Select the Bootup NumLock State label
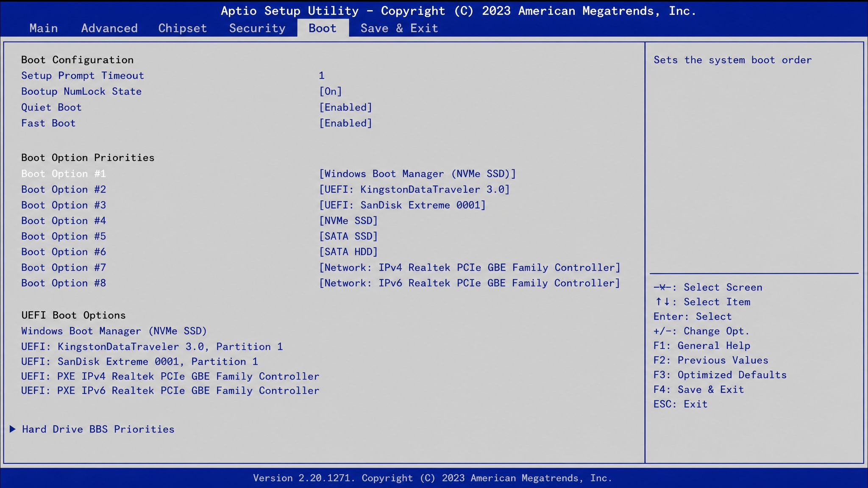 [x=81, y=91]
